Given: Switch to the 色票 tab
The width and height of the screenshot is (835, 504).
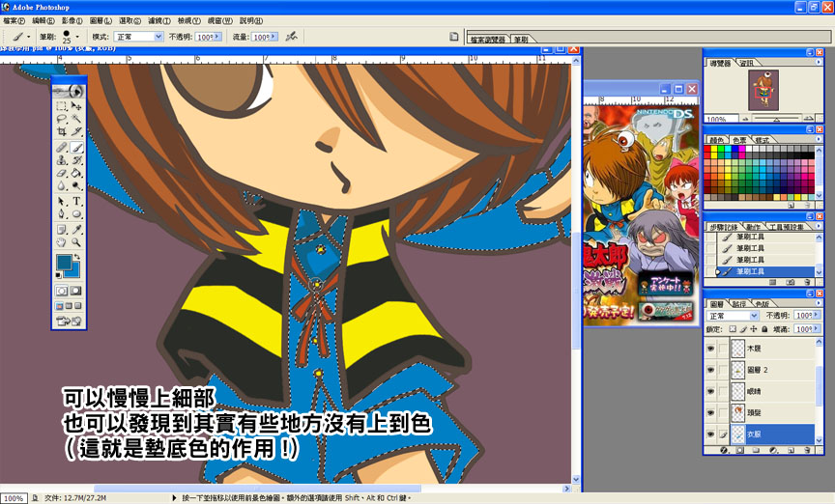Looking at the screenshot, I should coord(739,139).
